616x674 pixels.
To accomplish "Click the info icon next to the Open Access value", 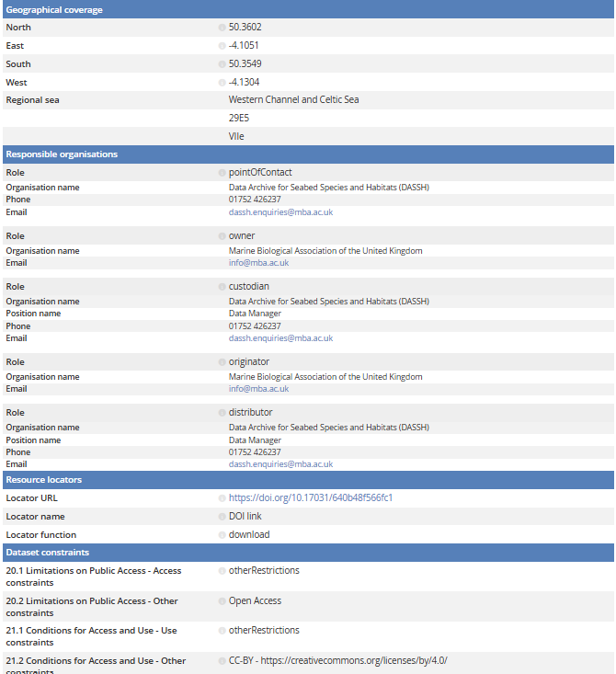I will coord(222,601).
